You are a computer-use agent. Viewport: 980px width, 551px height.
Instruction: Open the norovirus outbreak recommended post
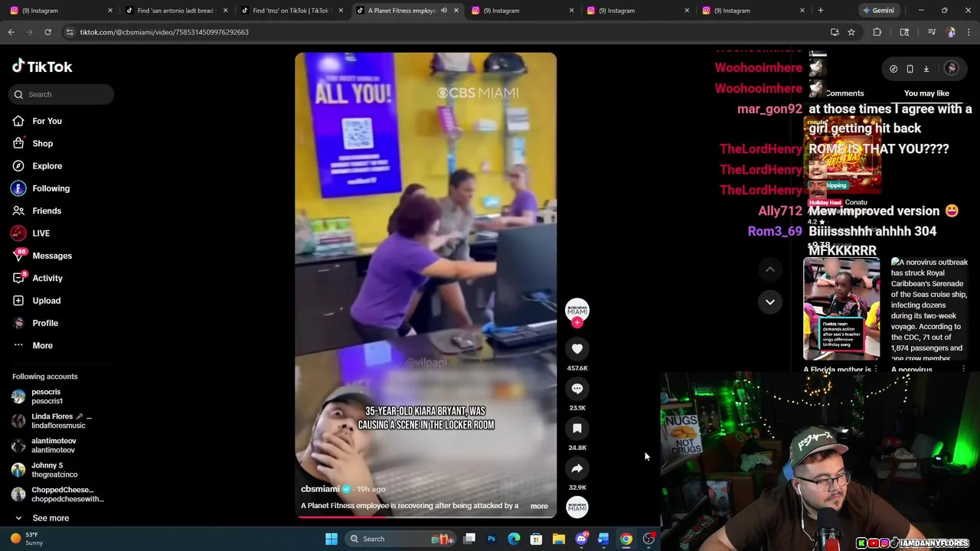pyautogui.click(x=929, y=310)
